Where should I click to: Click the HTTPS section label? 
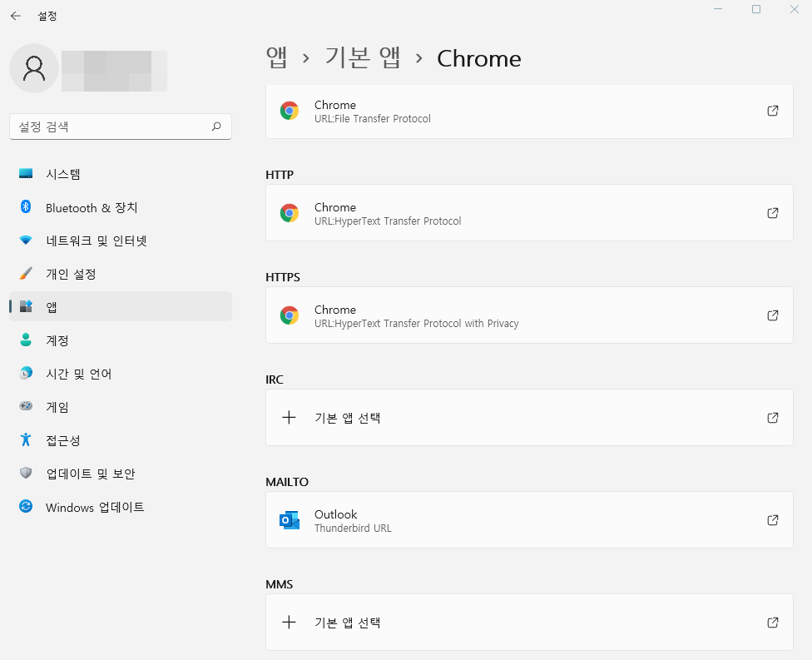[x=283, y=277]
